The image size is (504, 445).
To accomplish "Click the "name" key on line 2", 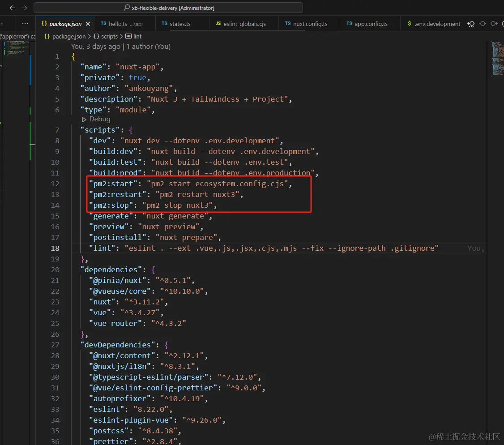I will (x=93, y=67).
